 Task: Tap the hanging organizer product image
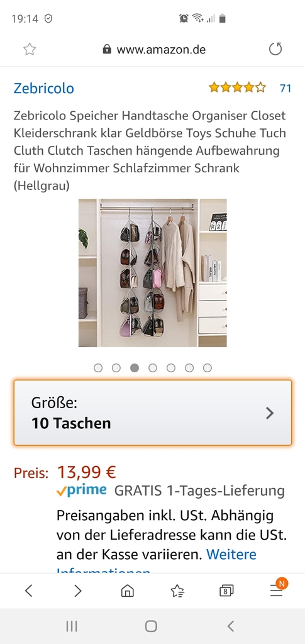coord(153,273)
